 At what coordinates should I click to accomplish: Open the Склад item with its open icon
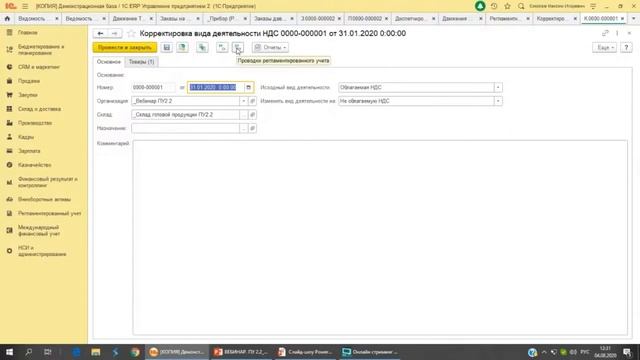point(252,115)
